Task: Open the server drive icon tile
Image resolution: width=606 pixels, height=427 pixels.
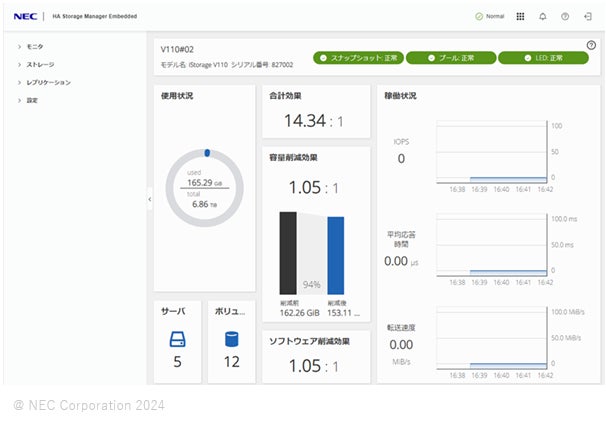Action: click(177, 339)
